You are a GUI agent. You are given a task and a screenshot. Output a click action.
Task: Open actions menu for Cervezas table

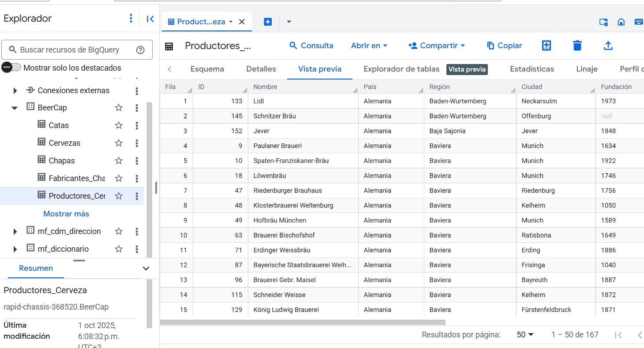(x=137, y=143)
